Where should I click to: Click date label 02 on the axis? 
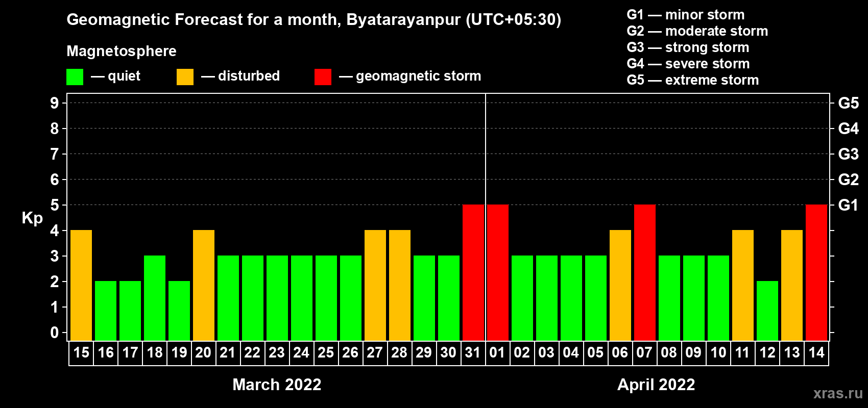(522, 352)
